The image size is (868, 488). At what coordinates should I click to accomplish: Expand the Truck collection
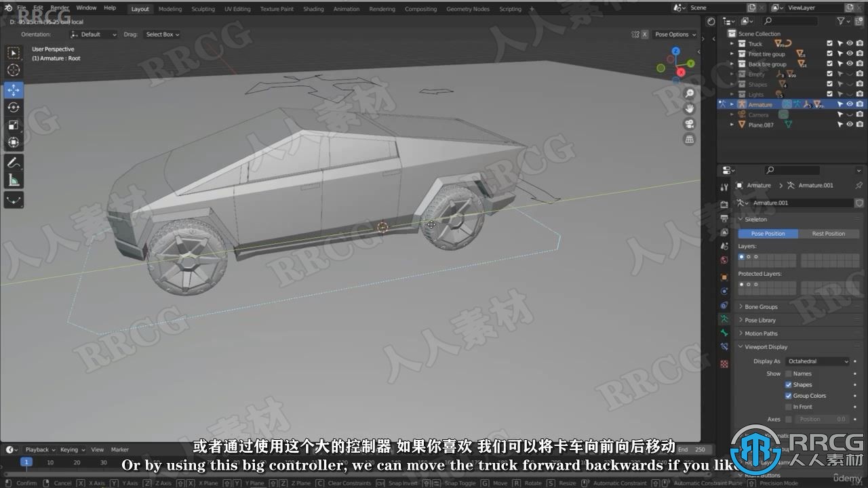pyautogui.click(x=732, y=43)
